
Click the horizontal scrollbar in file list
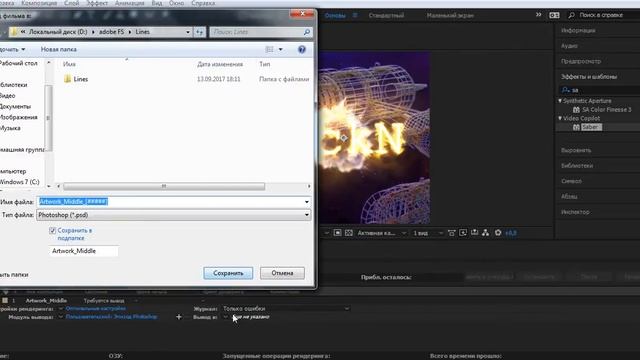pyautogui.click(x=164, y=186)
